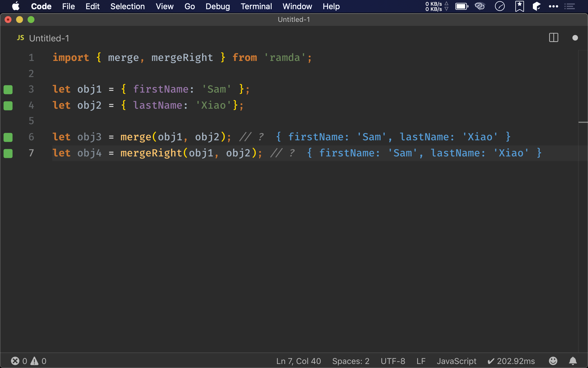Open notifications bell in status bar
The image size is (588, 368).
573,361
